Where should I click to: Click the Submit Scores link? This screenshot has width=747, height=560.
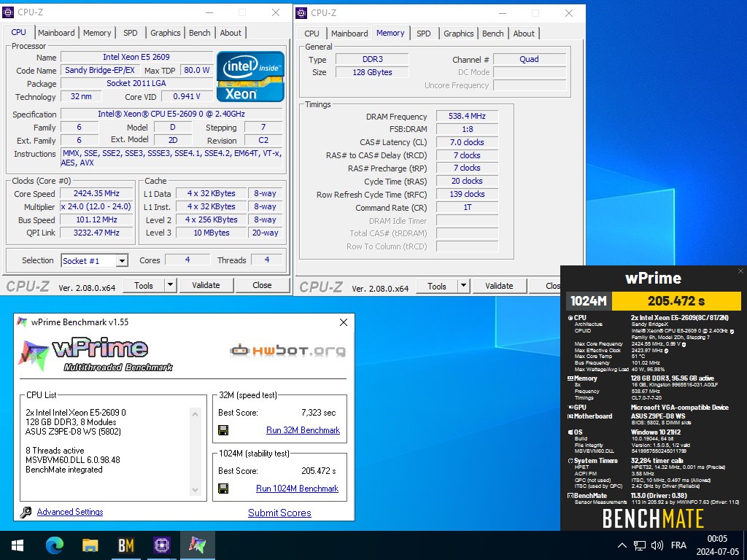[279, 513]
